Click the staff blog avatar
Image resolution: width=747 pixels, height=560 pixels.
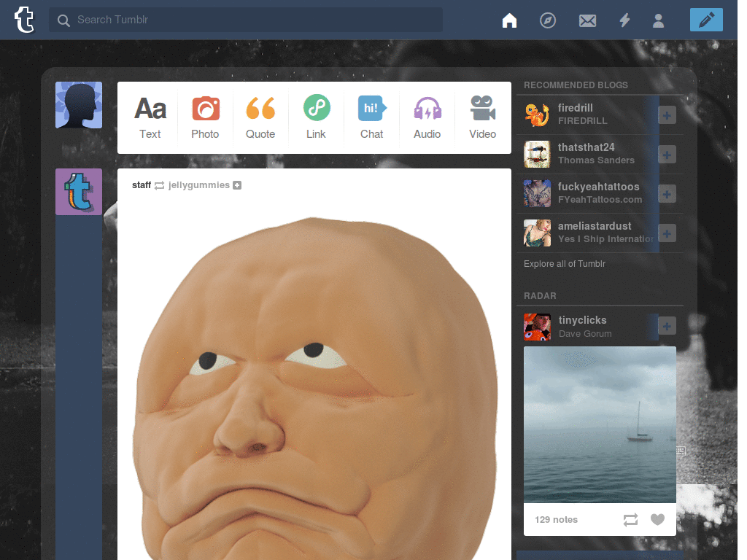79,192
